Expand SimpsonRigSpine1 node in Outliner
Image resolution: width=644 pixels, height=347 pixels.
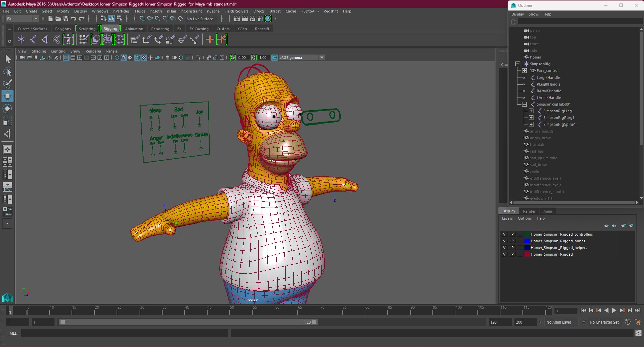[531, 124]
